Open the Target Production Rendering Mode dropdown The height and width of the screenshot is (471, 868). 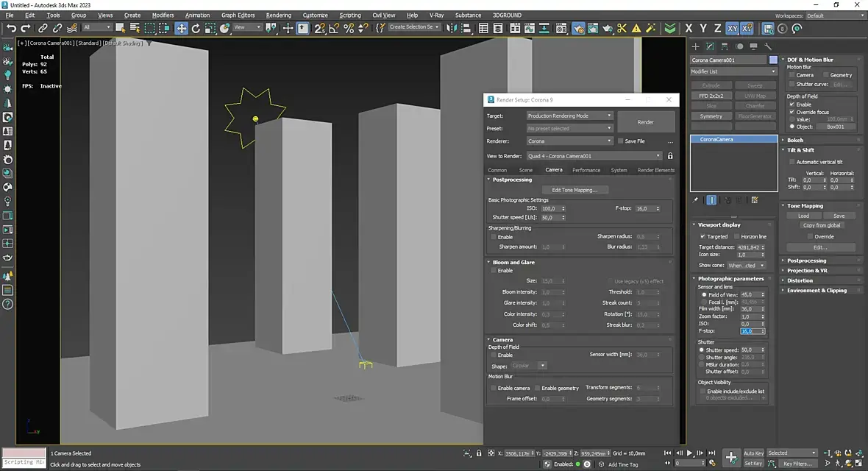569,116
